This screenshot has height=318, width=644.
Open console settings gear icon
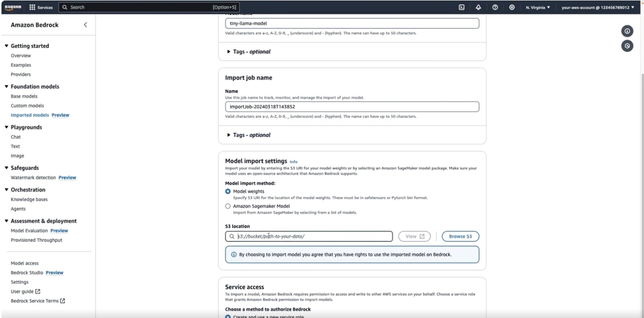click(512, 7)
